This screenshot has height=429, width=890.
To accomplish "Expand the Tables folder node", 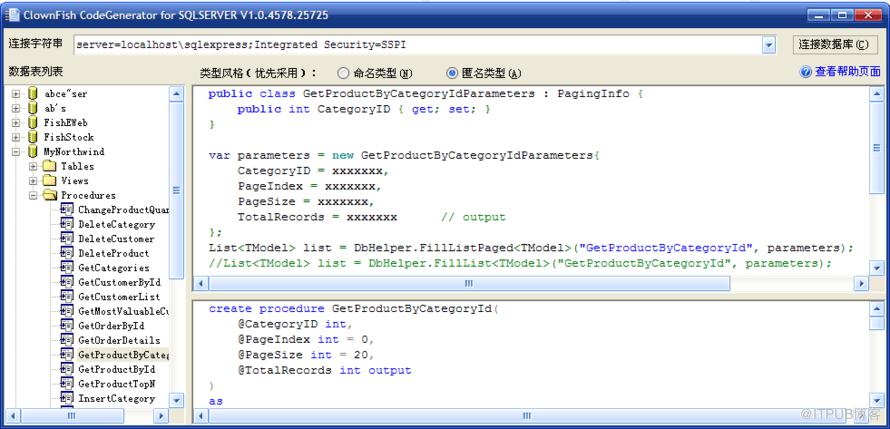I will point(33,166).
